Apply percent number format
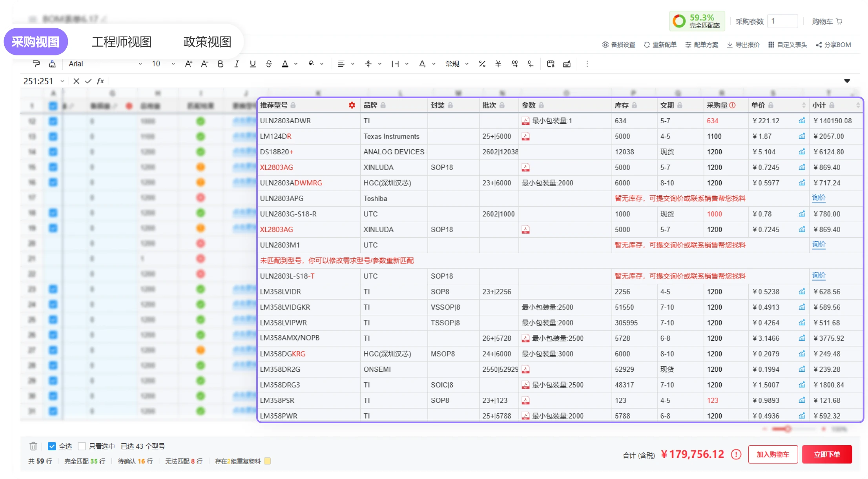Screen dimensions: 868x479 click(482, 64)
